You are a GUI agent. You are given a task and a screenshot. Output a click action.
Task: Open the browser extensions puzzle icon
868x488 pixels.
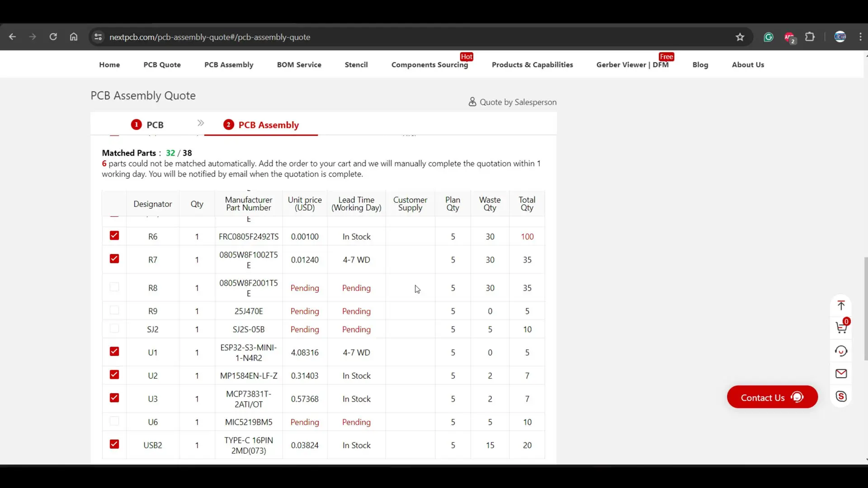point(810,37)
